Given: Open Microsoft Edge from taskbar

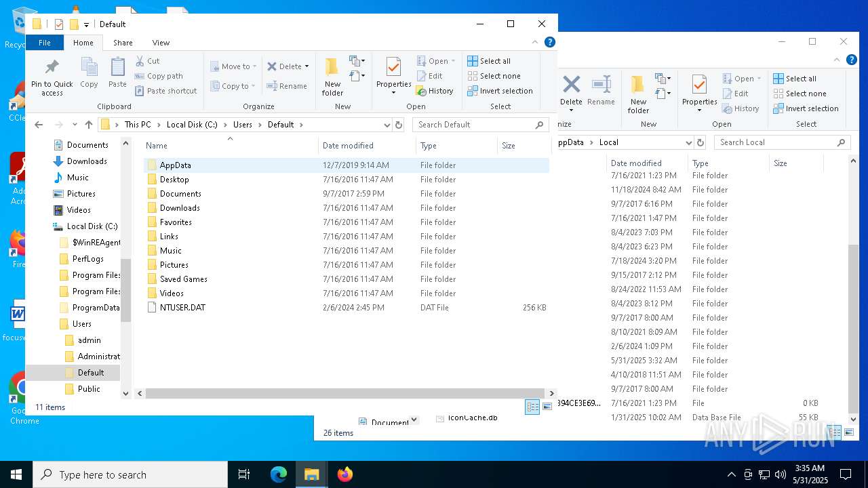Looking at the screenshot, I should click(279, 474).
